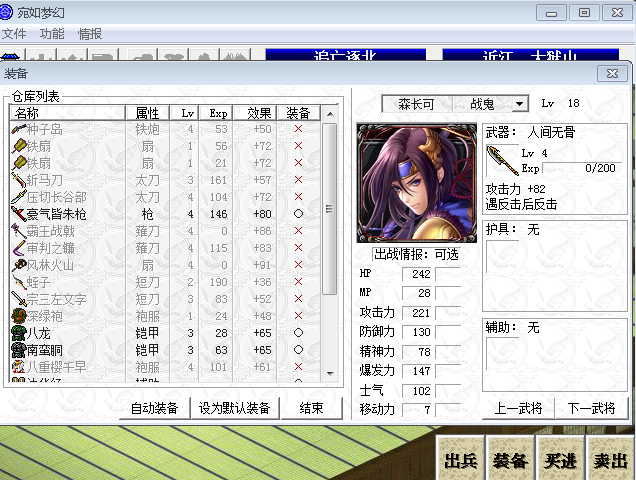
Task: Click the 霸王战戟 halberd icon
Action: point(18,231)
